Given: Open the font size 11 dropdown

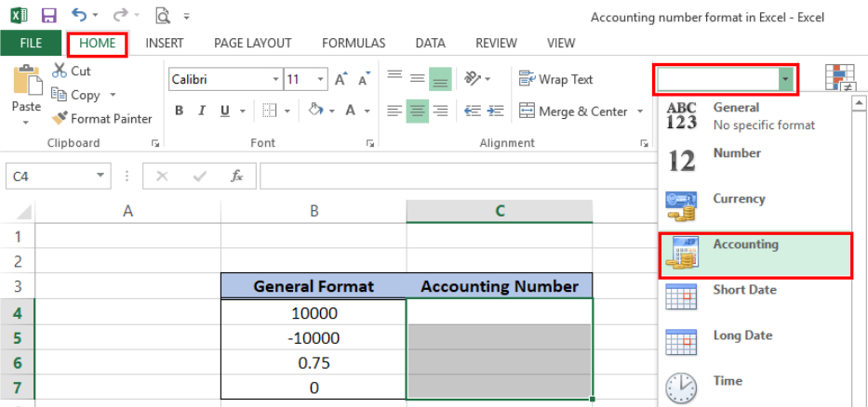Looking at the screenshot, I should coord(320,80).
